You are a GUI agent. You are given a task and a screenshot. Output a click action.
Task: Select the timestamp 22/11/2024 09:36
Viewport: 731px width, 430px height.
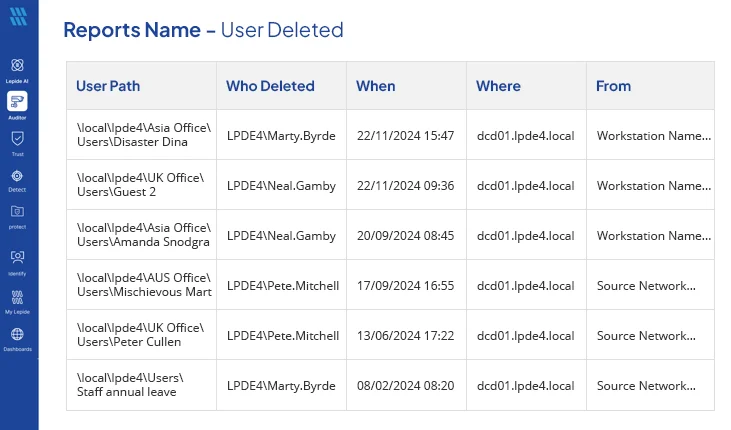click(x=406, y=186)
